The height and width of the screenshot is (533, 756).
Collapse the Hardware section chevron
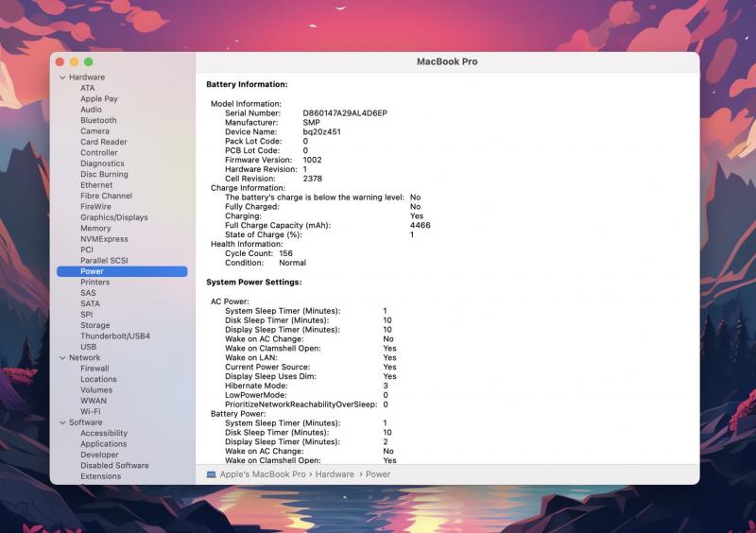click(x=62, y=77)
